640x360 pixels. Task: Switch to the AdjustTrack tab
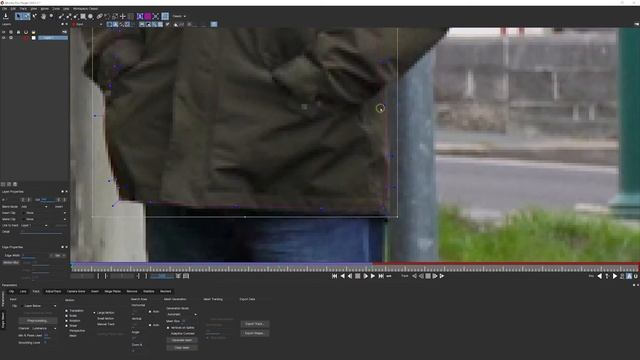point(53,291)
